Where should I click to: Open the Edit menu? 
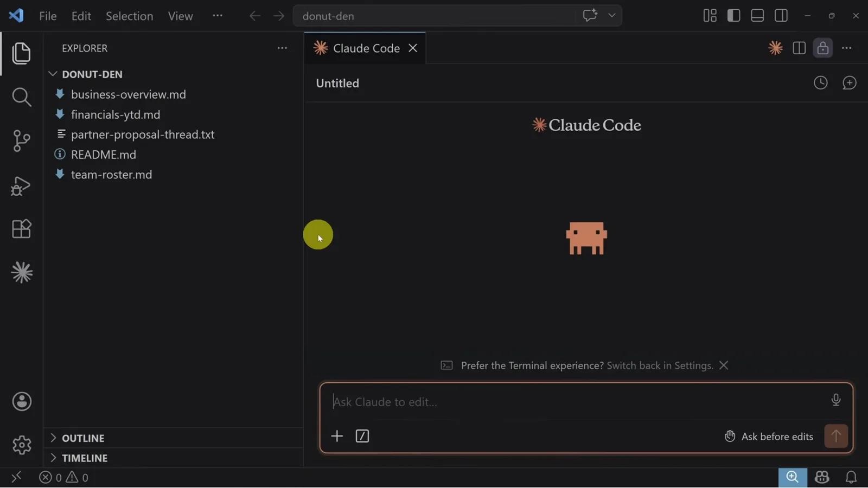81,16
